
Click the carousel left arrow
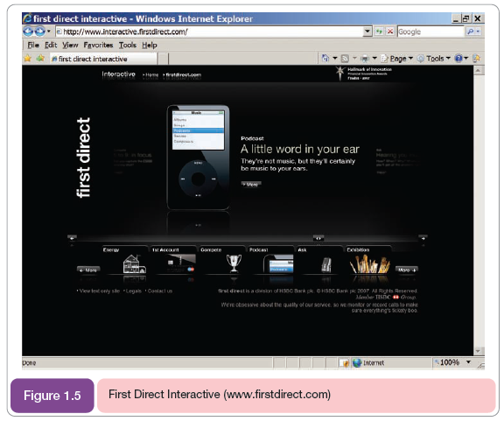click(x=72, y=238)
